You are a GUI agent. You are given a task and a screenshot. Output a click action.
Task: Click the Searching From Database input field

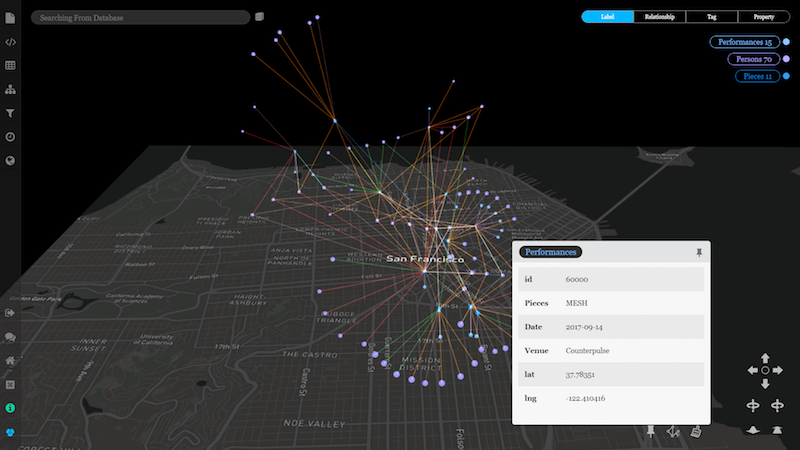[x=140, y=17]
